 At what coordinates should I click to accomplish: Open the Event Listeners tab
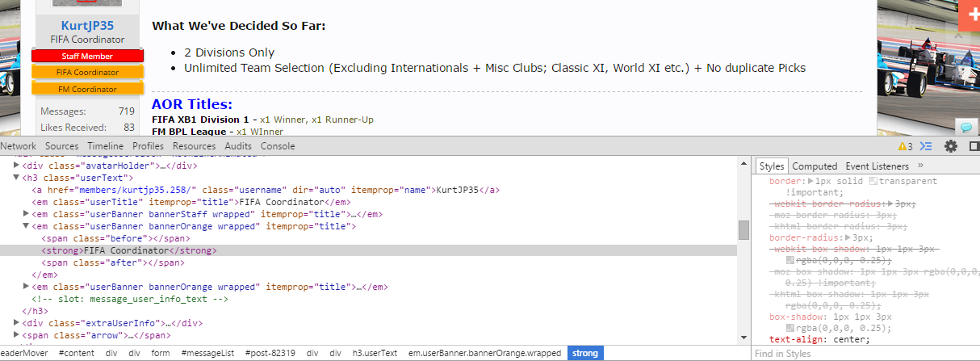[877, 166]
